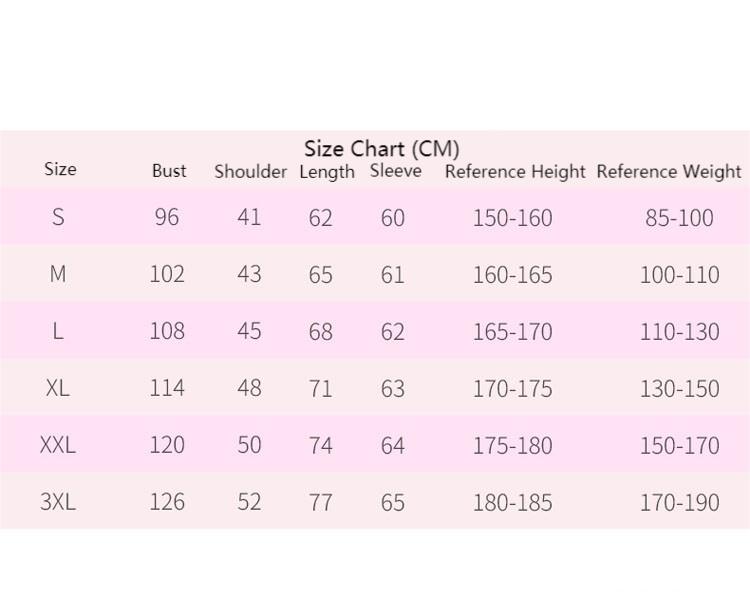Viewport: 750px width, 607px height.
Task: Select the 110-130 reference weight cell
Action: click(x=679, y=332)
